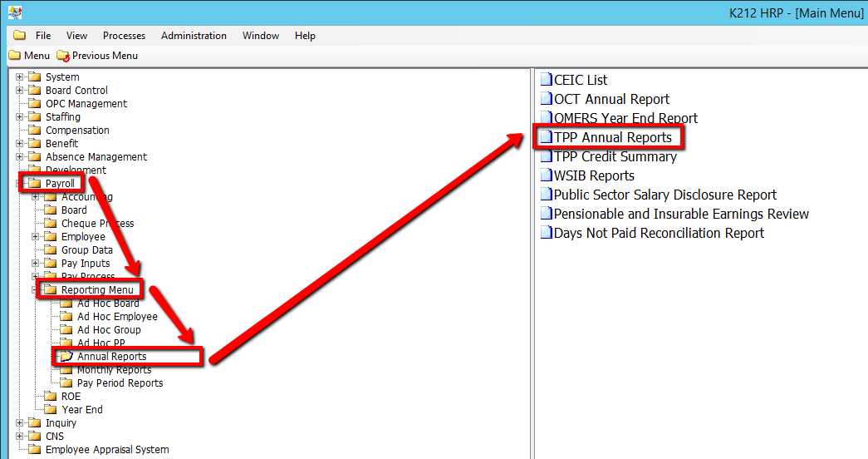The image size is (868, 459).
Task: Open Public Sector Salary Disclosure Report
Action: click(664, 195)
